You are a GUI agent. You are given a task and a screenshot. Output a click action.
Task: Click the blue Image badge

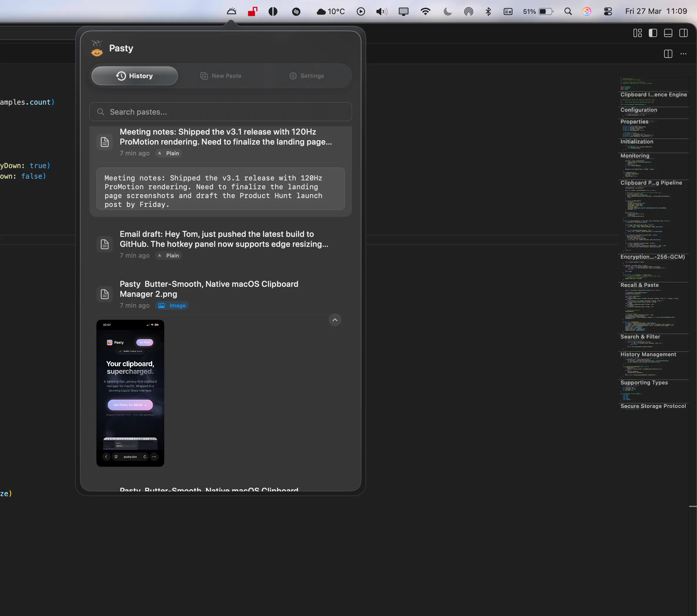pos(172,306)
